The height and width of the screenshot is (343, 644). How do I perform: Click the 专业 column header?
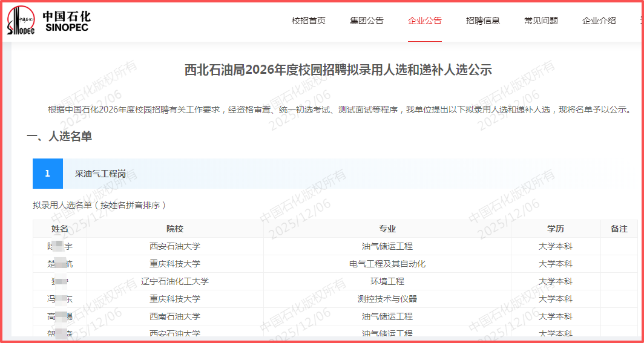(x=387, y=229)
